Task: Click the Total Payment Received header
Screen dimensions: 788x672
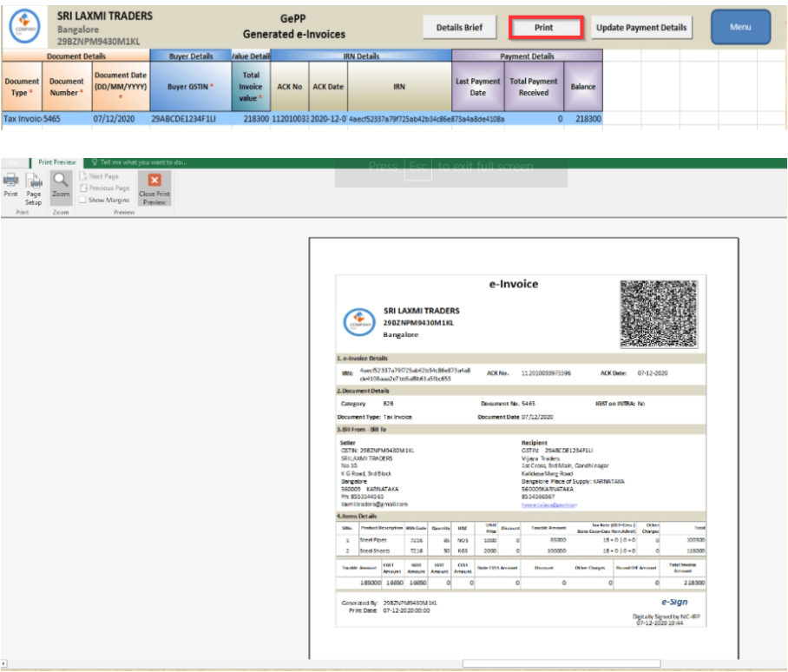Action: 534,87
